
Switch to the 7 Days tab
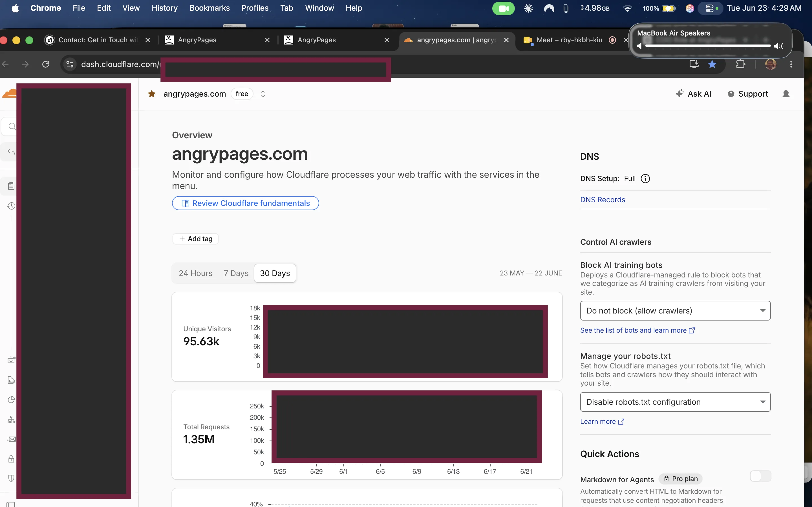tap(236, 273)
